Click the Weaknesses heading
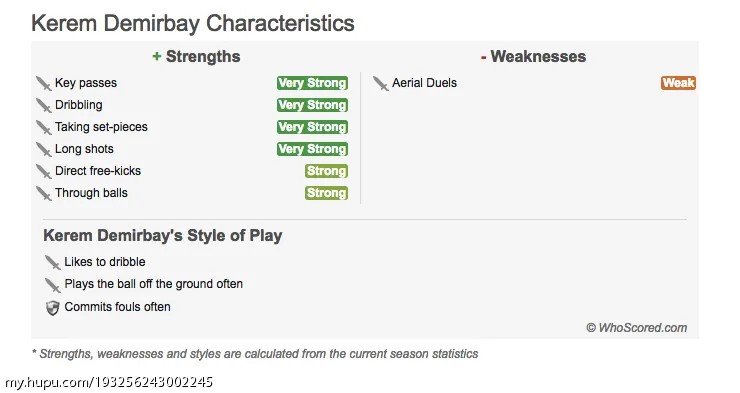Viewport: 740px width, 393px height. [533, 57]
